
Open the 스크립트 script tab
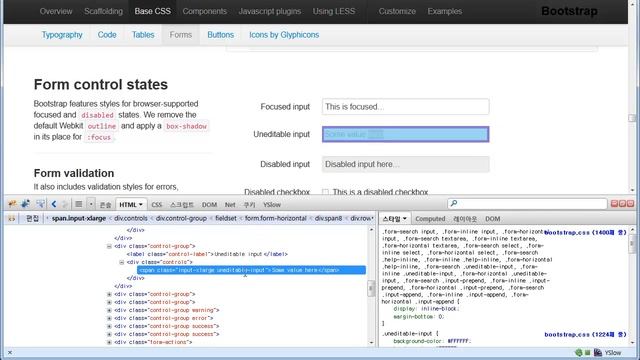coord(182,205)
